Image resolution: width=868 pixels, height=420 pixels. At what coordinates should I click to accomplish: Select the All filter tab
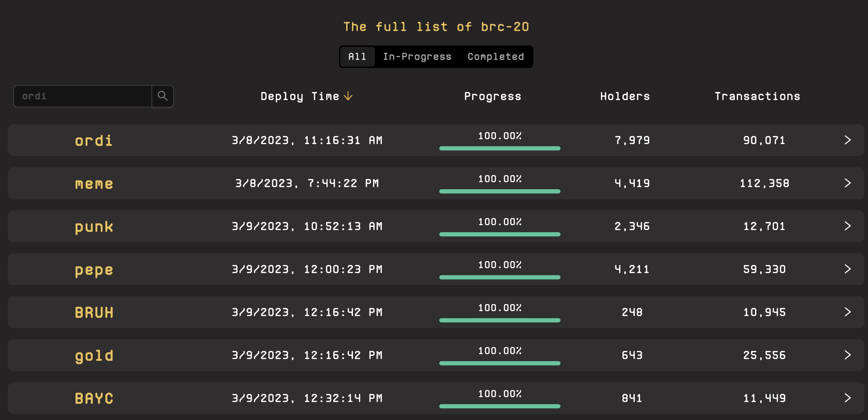[x=358, y=57]
